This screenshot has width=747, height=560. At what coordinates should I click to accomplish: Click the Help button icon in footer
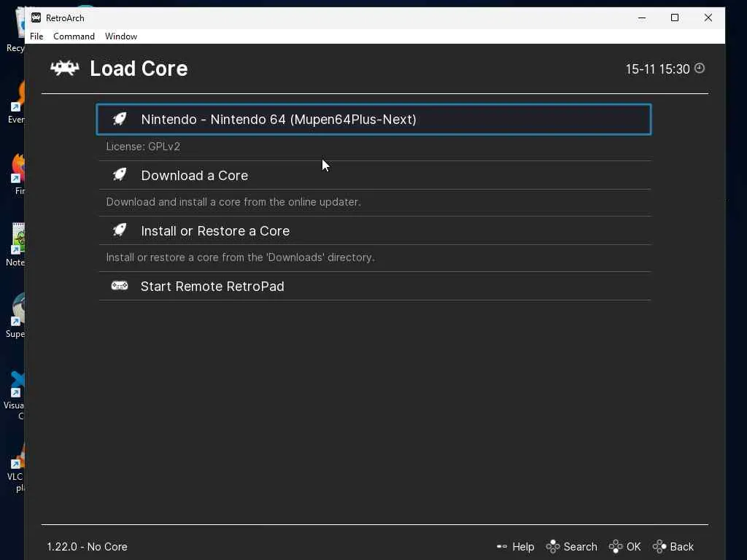point(502,546)
